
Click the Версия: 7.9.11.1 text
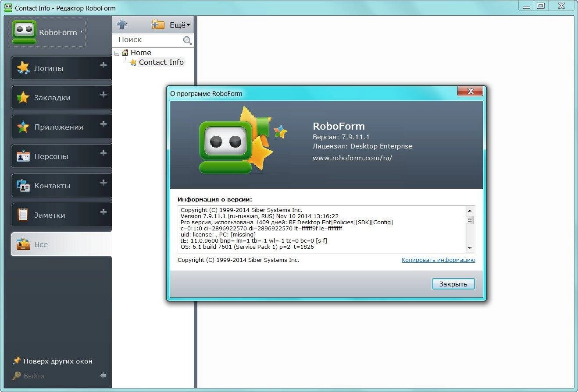click(x=341, y=137)
